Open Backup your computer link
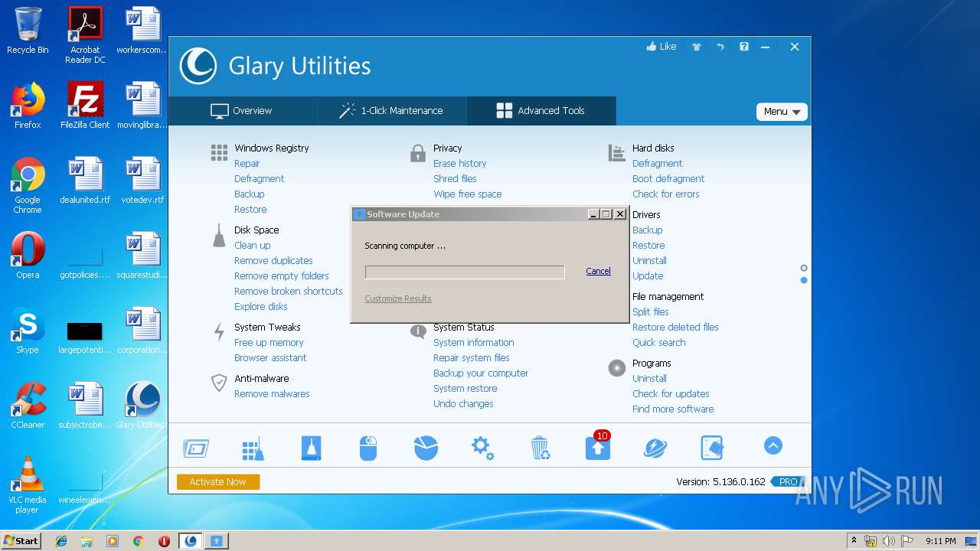The width and height of the screenshot is (980, 551). [481, 373]
